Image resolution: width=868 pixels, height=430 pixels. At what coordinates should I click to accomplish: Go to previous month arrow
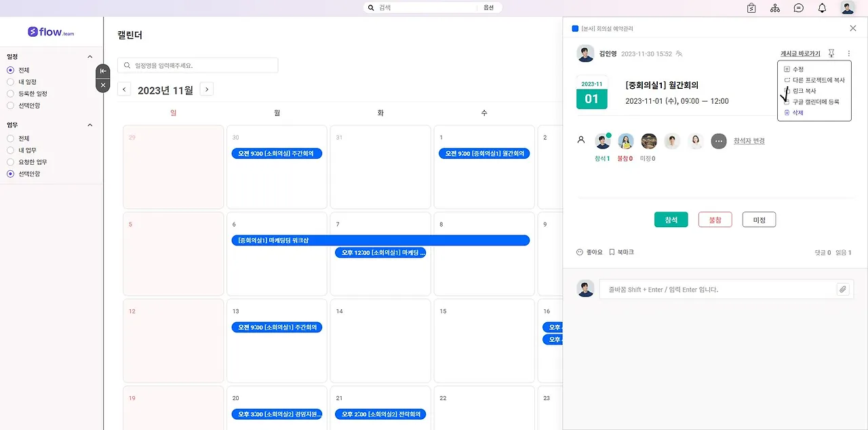tap(124, 90)
